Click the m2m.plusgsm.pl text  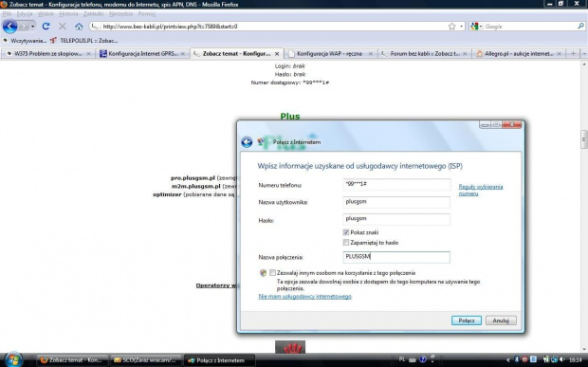tap(195, 186)
